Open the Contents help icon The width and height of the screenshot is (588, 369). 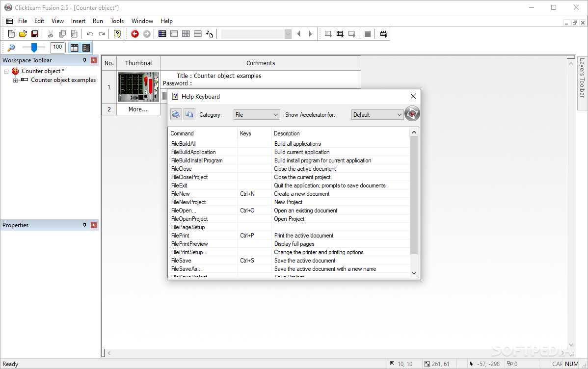click(x=117, y=34)
